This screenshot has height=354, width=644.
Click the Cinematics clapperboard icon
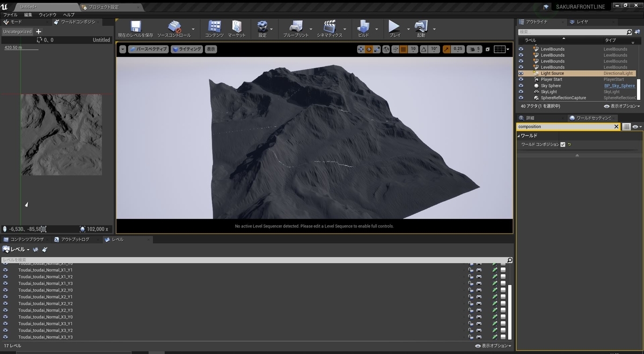point(329,26)
